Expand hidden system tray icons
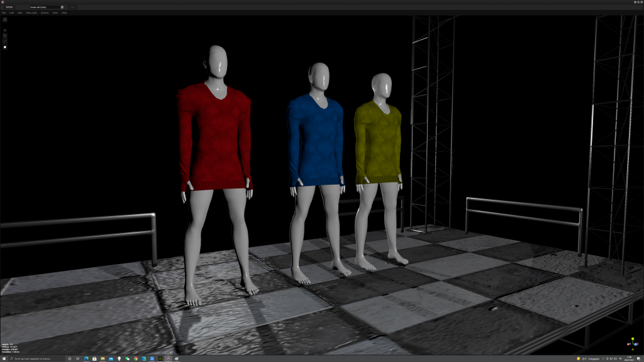644x362 pixels. [x=603, y=359]
